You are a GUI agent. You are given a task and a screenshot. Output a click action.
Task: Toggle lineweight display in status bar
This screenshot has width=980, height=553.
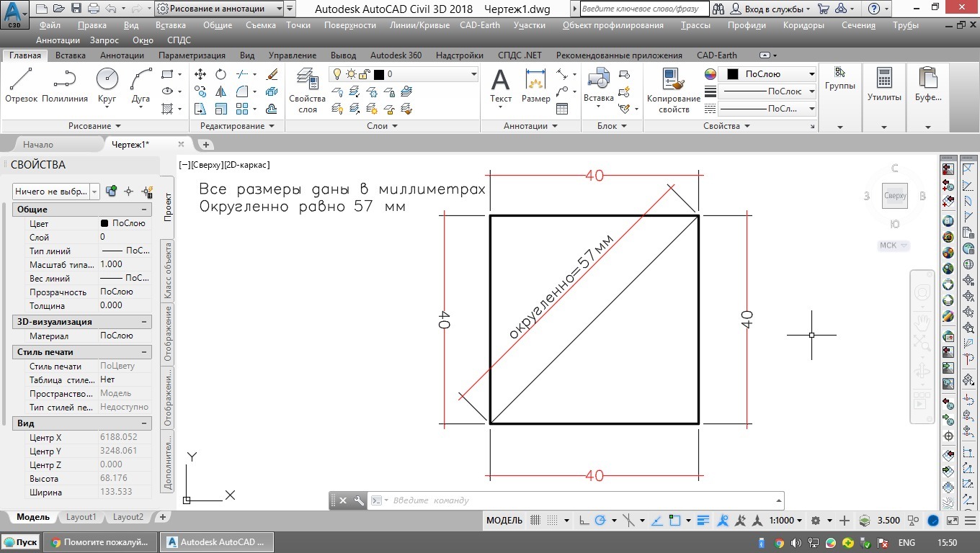pos(703,521)
